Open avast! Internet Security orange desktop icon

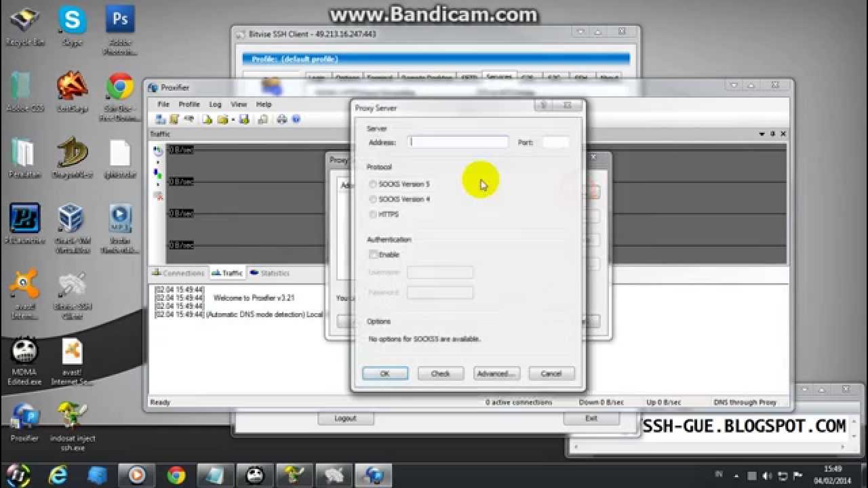click(x=25, y=294)
